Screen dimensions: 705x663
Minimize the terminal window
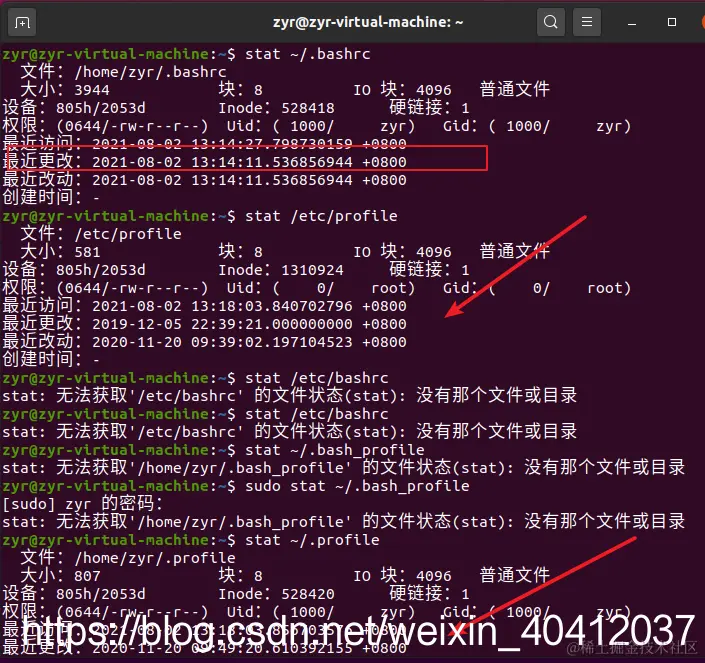632,22
